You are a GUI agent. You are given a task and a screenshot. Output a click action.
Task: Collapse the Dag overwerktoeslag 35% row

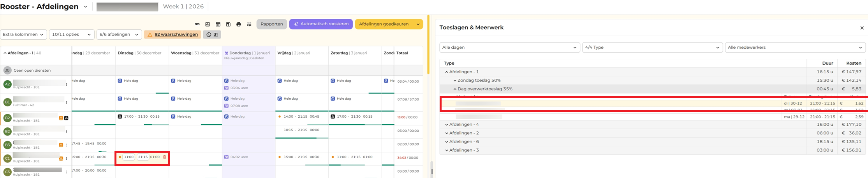[x=455, y=89]
